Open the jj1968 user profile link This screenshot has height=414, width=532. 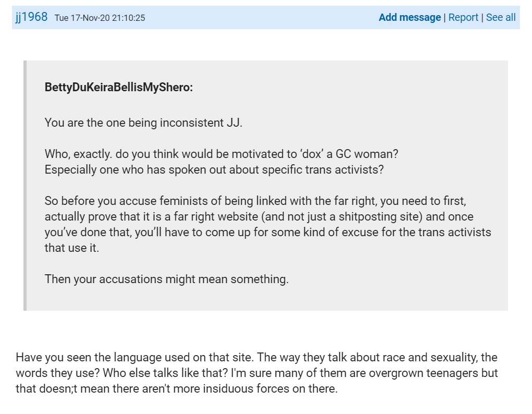tap(32, 17)
